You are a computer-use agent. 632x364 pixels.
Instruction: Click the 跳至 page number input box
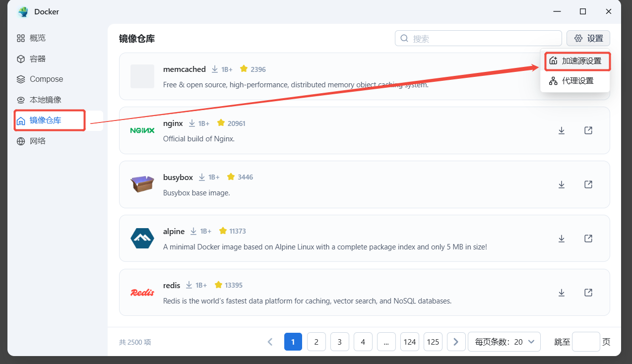(586, 342)
